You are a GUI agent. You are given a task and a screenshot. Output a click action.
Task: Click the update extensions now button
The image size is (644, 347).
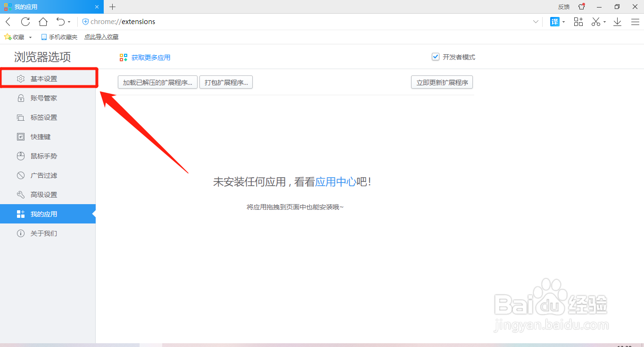click(x=442, y=82)
